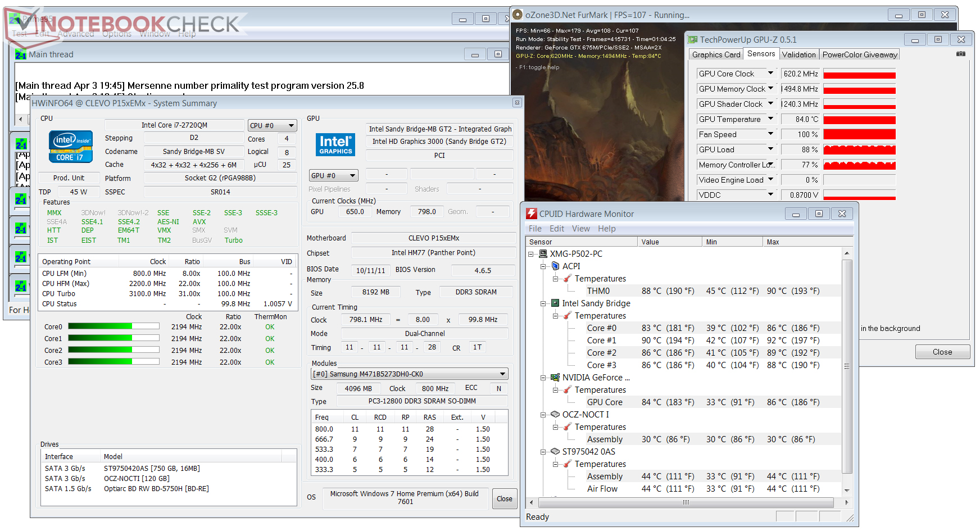Click the Core0 load progress bar
Screen dimensions: 980x531
[114, 326]
